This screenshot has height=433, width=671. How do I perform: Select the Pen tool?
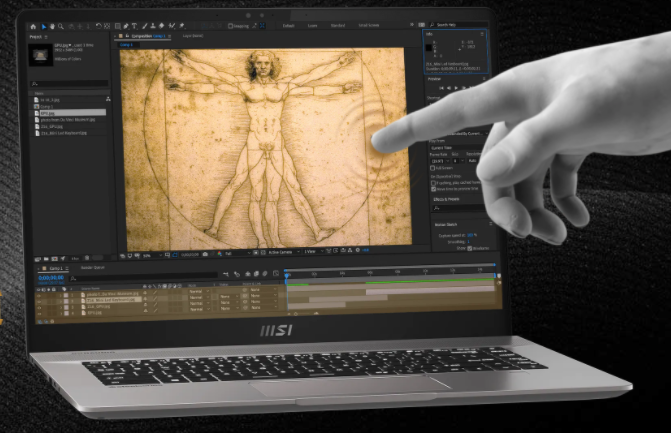pyautogui.click(x=126, y=26)
